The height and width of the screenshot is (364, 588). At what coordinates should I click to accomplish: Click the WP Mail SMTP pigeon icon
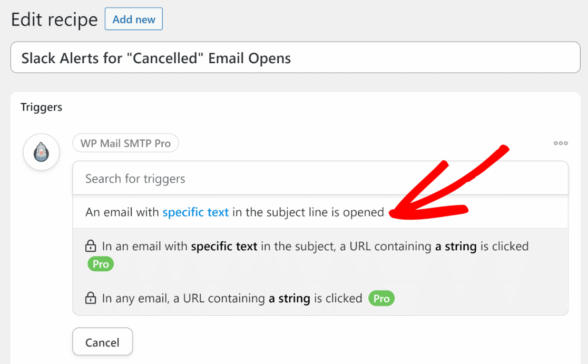click(41, 152)
